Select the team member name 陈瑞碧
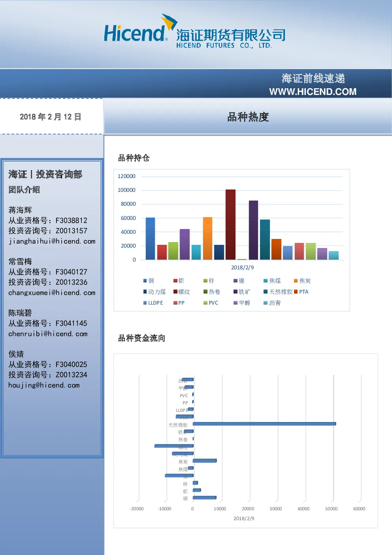The width and height of the screenshot is (392, 555). pyautogui.click(x=20, y=313)
